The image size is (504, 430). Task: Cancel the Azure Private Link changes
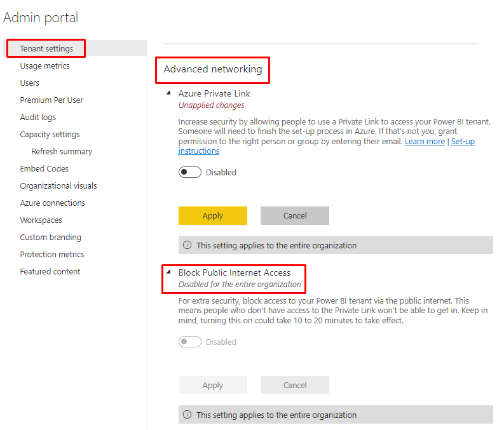point(294,216)
